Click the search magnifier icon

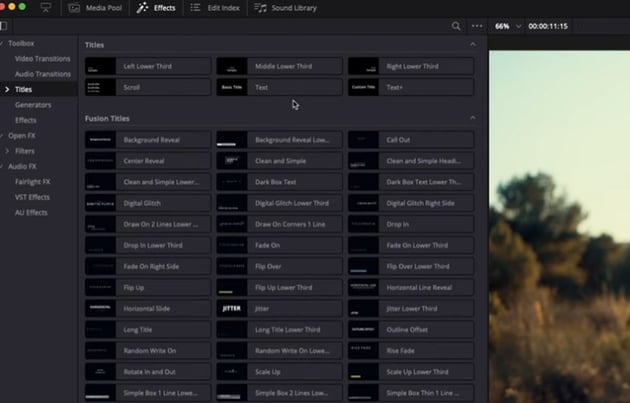456,26
